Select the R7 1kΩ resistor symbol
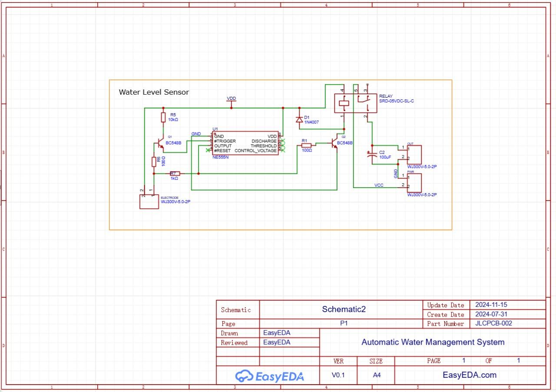 (174, 173)
